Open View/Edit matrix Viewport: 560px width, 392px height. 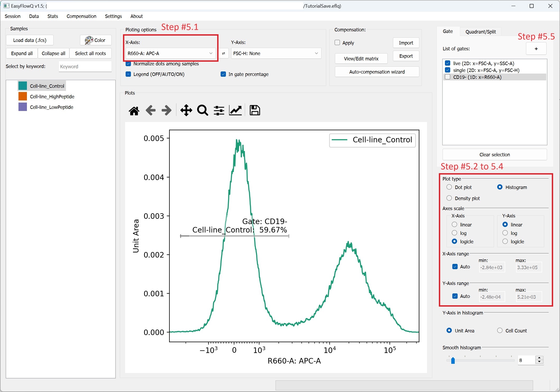(361, 59)
